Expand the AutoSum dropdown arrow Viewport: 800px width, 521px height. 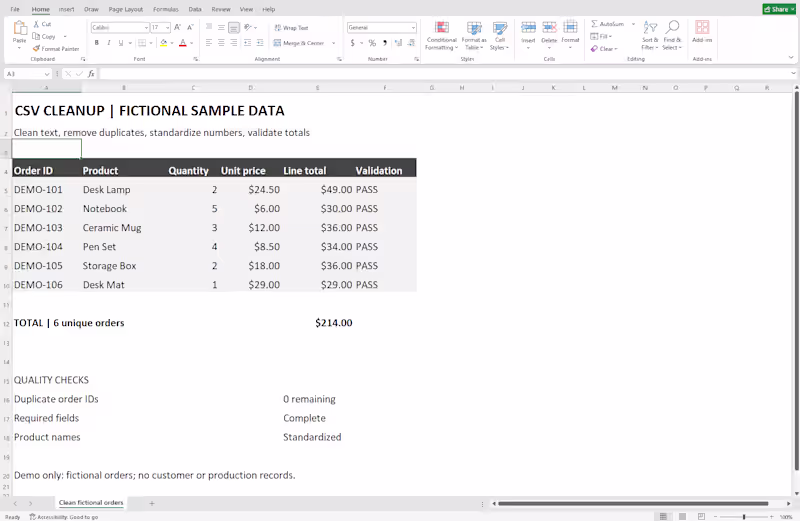click(x=633, y=24)
